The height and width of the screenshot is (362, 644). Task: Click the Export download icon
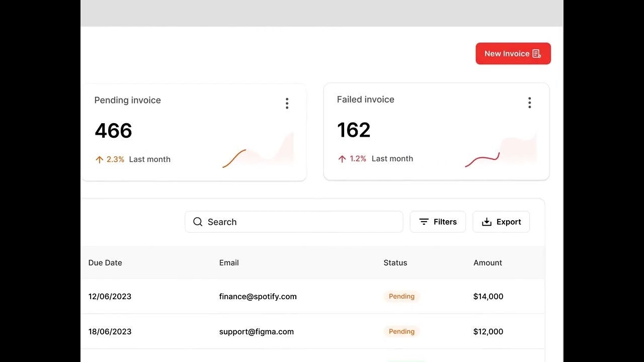(487, 222)
